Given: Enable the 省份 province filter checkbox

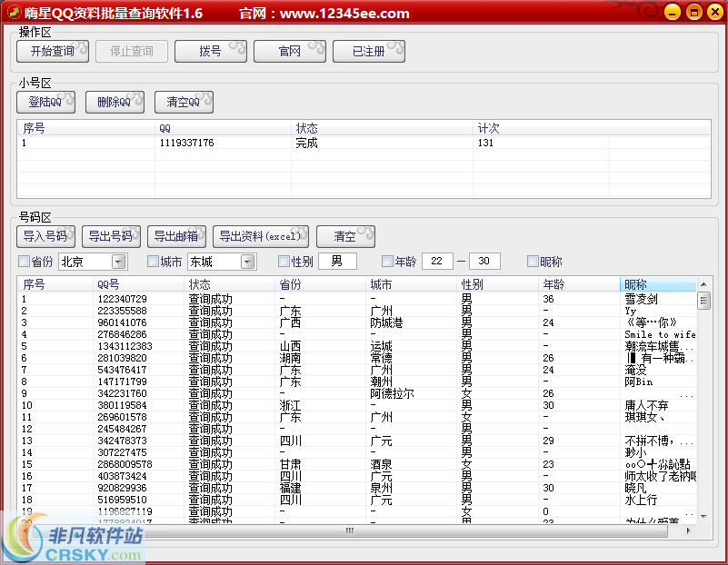Looking at the screenshot, I should tap(23, 261).
